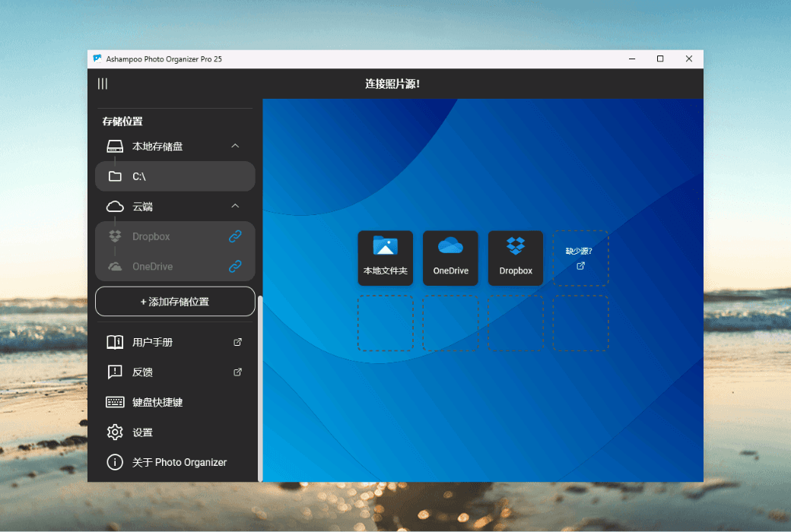Select OneDrive in the cloud list
The width and height of the screenshot is (791, 532).
coord(175,266)
